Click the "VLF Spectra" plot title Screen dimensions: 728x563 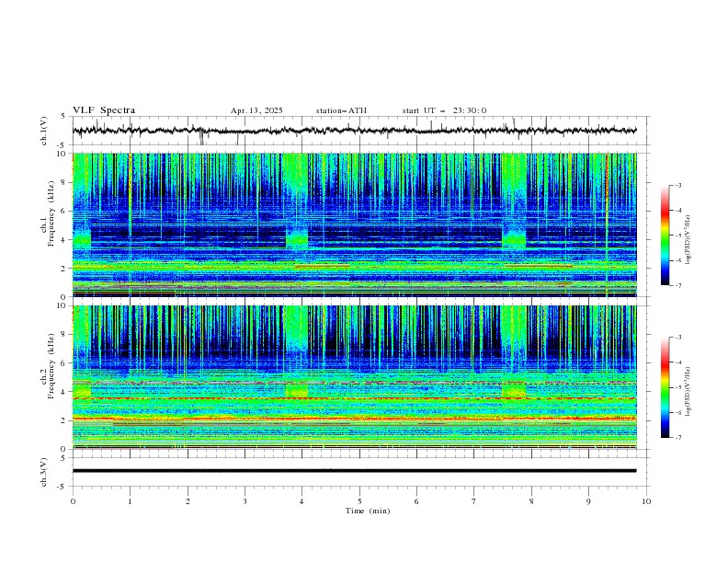(104, 110)
